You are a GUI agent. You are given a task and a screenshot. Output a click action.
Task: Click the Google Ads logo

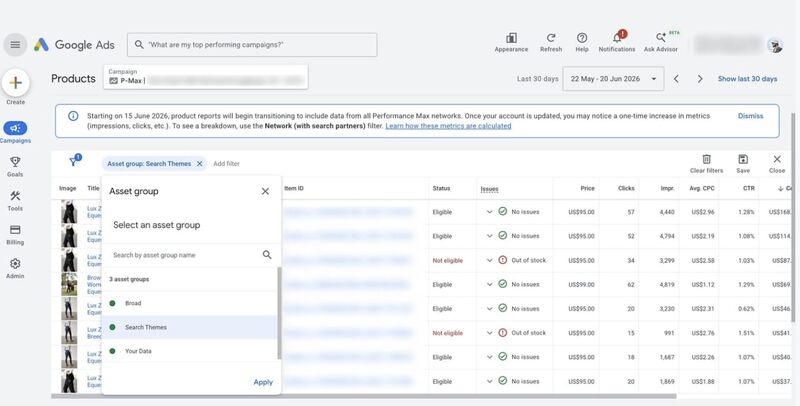pyautogui.click(x=74, y=45)
